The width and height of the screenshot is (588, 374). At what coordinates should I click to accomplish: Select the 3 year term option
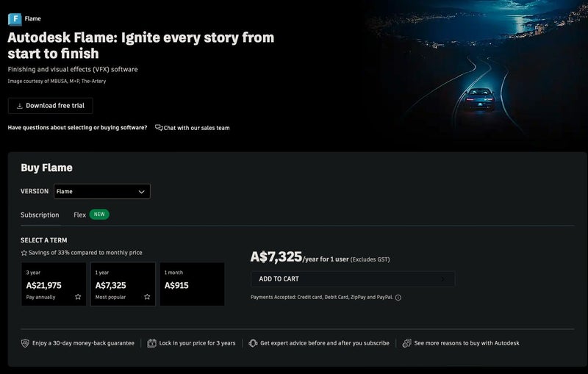coord(53,284)
